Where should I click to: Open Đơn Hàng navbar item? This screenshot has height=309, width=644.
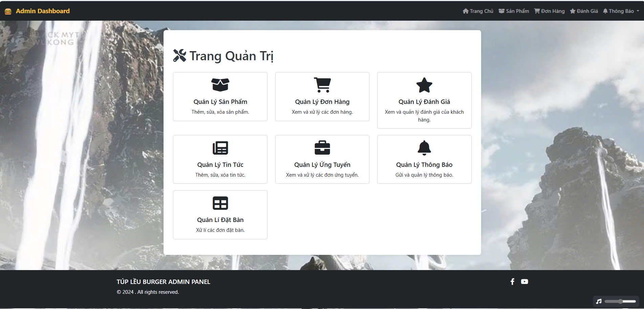click(549, 11)
